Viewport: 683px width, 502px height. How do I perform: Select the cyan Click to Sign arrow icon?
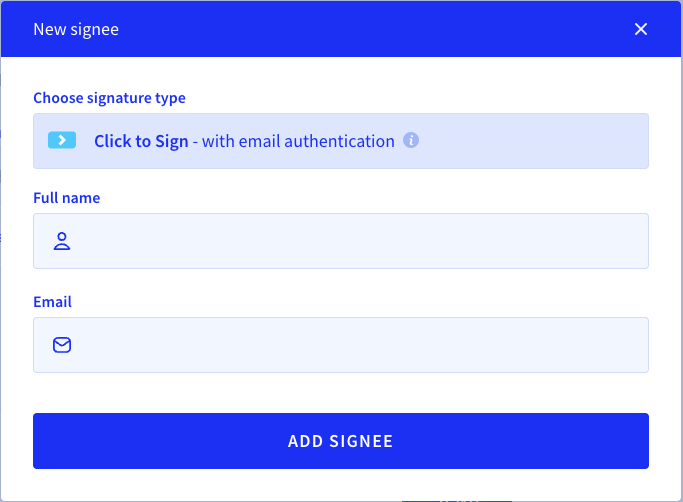62,140
